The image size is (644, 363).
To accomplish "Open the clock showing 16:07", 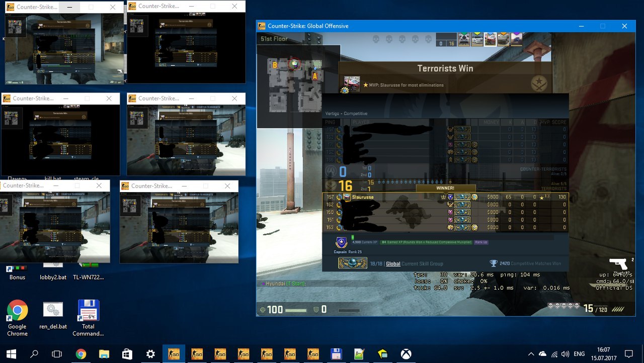I will (x=604, y=354).
